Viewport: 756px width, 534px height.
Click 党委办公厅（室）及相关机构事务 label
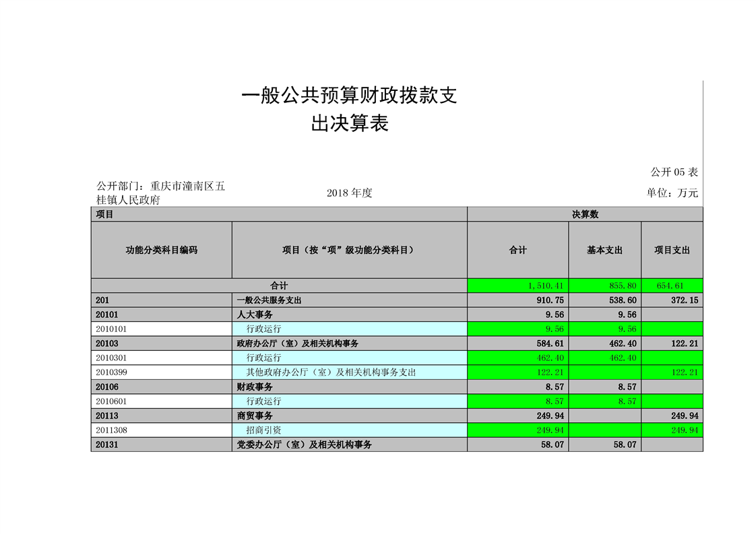305,445
